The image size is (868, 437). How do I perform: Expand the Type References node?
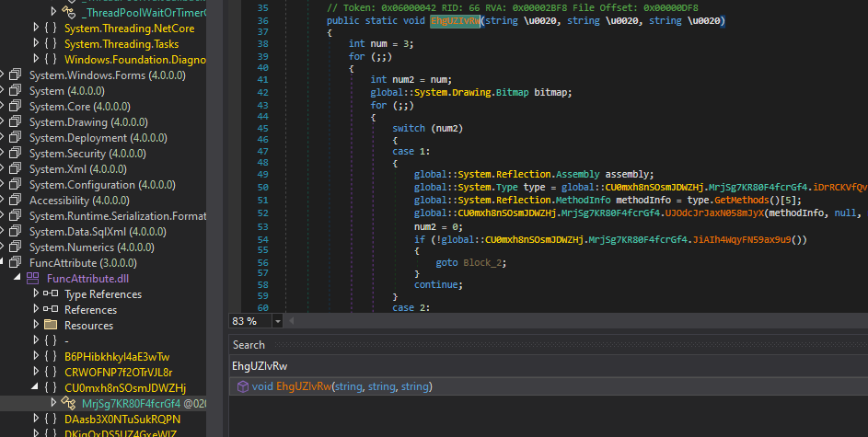pos(35,294)
